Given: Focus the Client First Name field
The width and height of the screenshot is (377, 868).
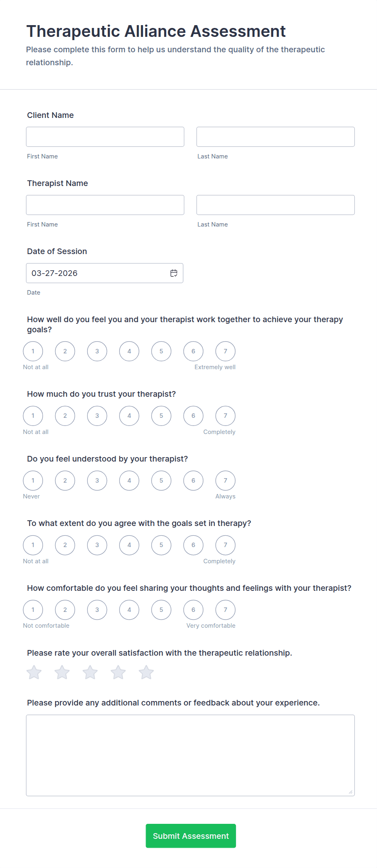Looking at the screenshot, I should pyautogui.click(x=105, y=137).
